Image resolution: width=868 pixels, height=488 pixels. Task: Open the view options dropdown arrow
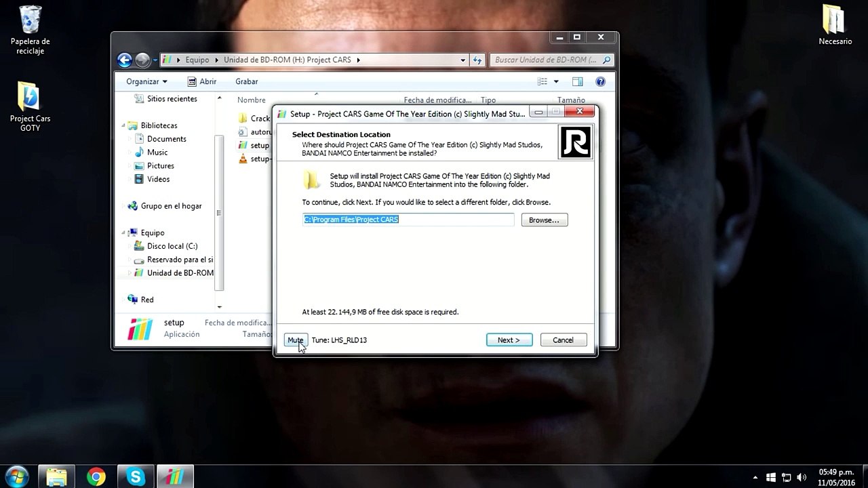click(x=556, y=81)
